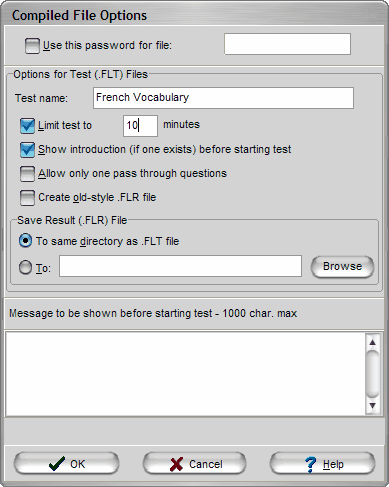Confirm with the OK button
The height and width of the screenshot is (487, 389).
pos(66,463)
